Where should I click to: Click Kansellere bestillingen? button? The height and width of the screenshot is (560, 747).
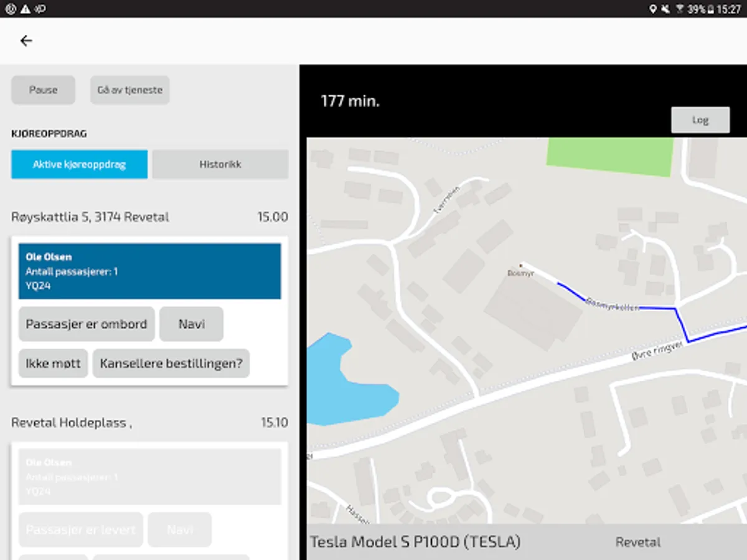[x=171, y=363]
